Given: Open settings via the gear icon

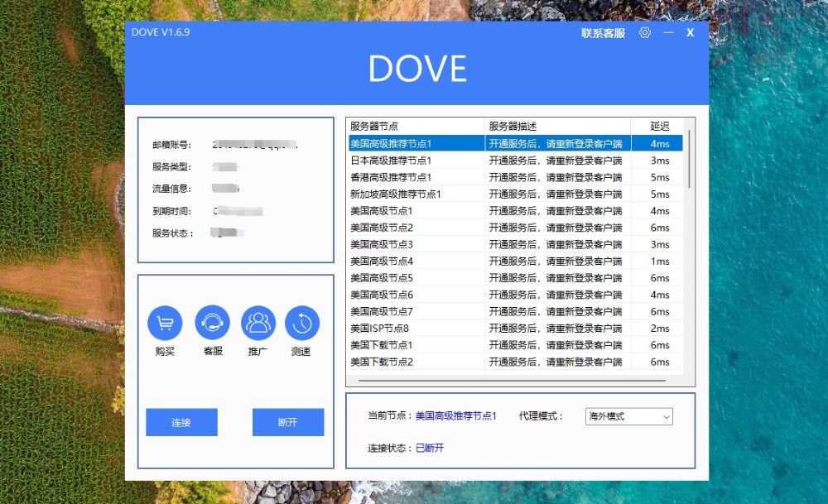Looking at the screenshot, I should click(x=644, y=33).
